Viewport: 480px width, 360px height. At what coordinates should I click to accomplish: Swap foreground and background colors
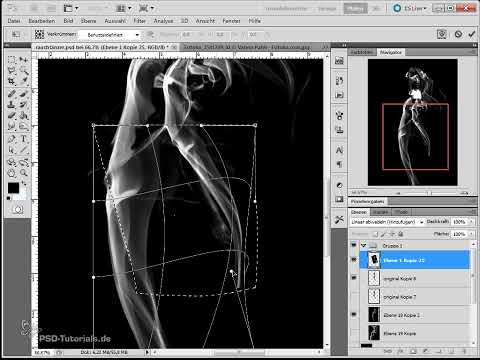(x=24, y=184)
